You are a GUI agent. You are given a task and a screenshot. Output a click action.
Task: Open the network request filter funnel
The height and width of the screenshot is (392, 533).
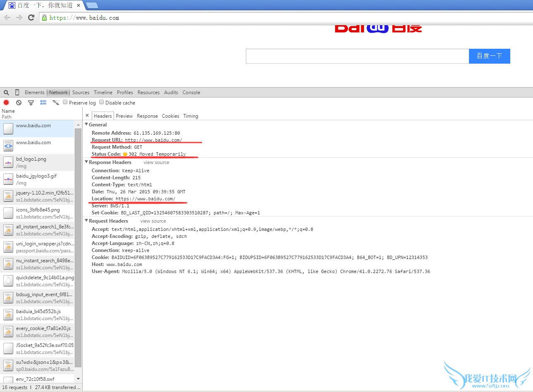31,102
